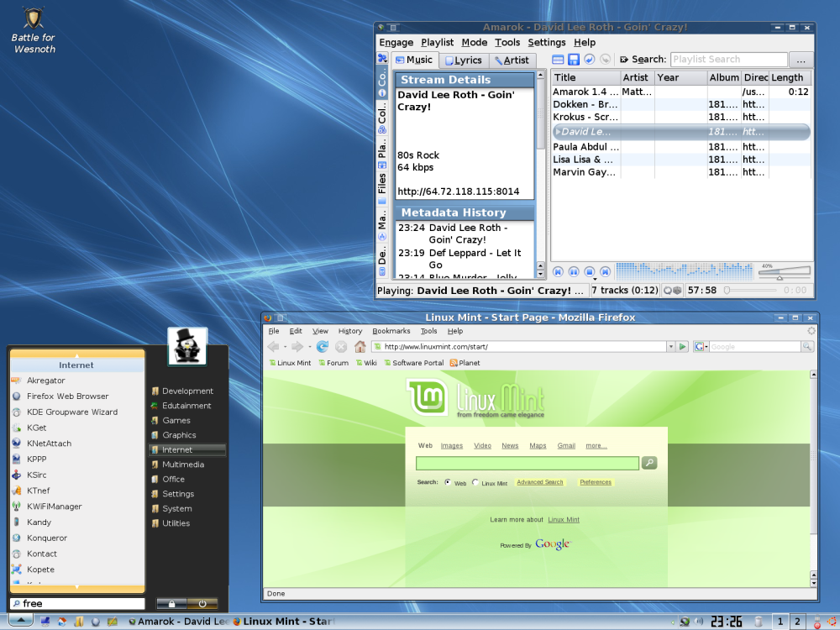The image size is (840, 630).
Task: Click the Firefox search bar magnifier icon
Action: tap(807, 347)
